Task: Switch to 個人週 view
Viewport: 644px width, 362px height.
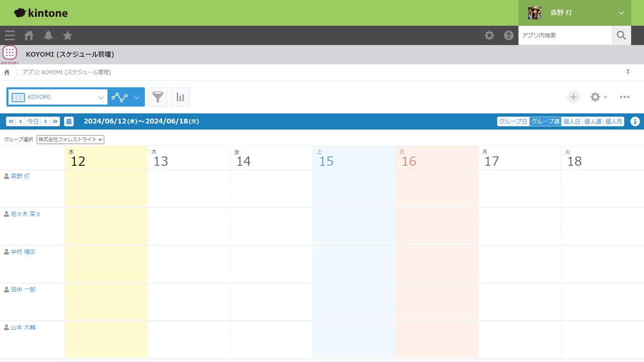Action: click(x=592, y=121)
